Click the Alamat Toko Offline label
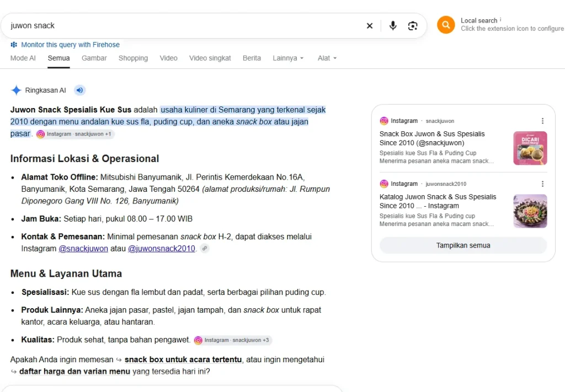This screenshot has height=392, width=565. [x=60, y=177]
